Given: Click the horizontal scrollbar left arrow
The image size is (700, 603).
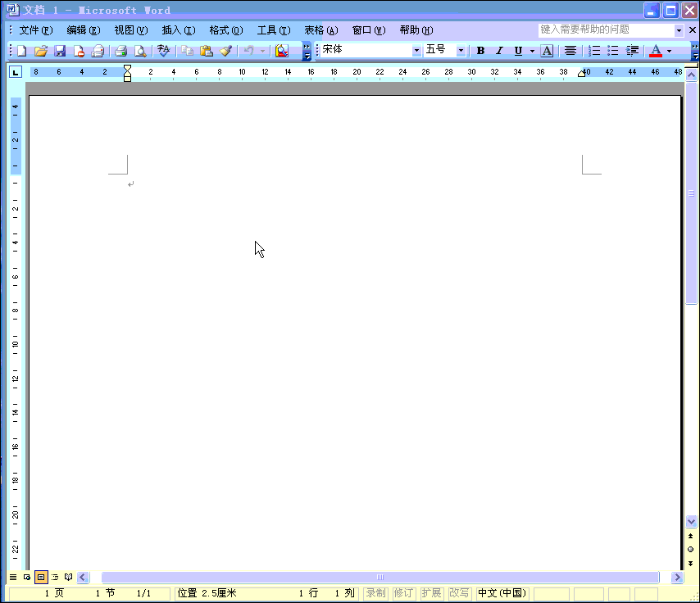Looking at the screenshot, I should coord(83,577).
